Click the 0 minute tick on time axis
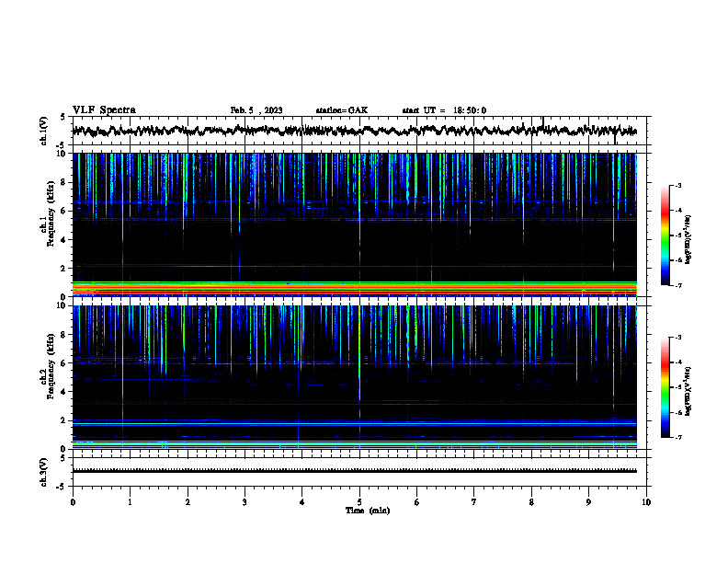The image size is (728, 563). click(73, 502)
